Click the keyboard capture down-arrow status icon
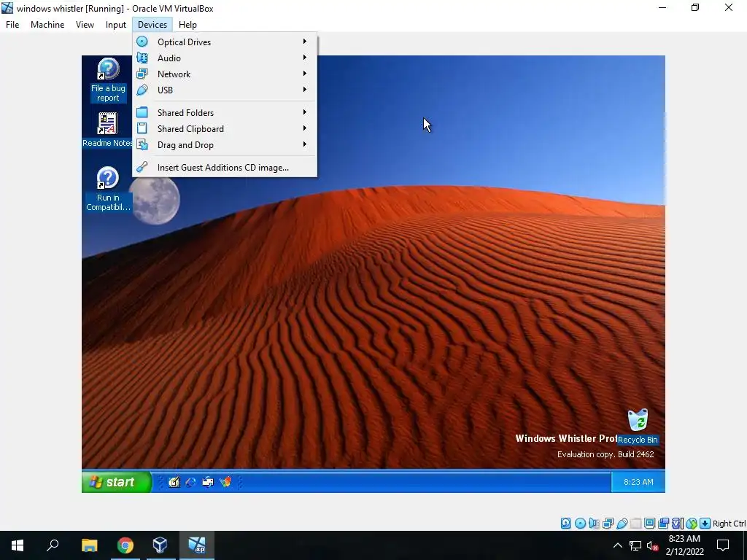 pyautogui.click(x=705, y=524)
